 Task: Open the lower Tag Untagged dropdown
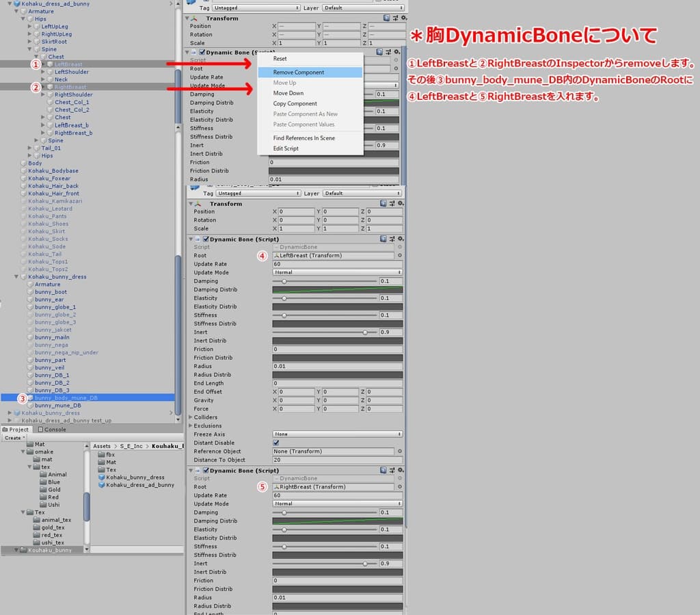pyautogui.click(x=258, y=194)
